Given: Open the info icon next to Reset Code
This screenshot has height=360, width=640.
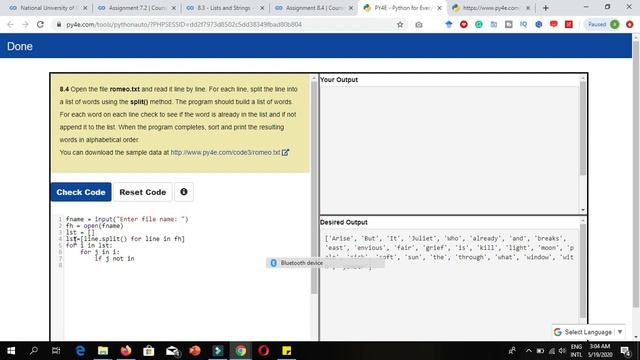Looking at the screenshot, I should (184, 192).
